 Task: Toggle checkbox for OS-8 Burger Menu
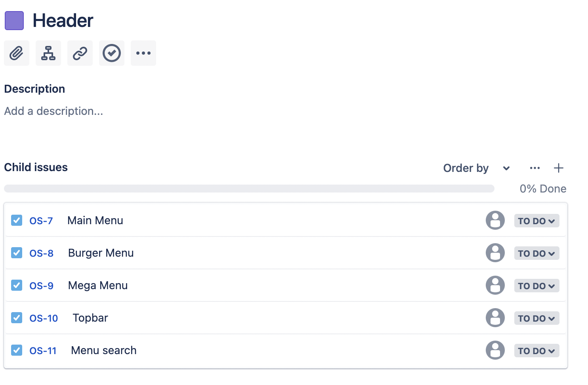coord(17,253)
